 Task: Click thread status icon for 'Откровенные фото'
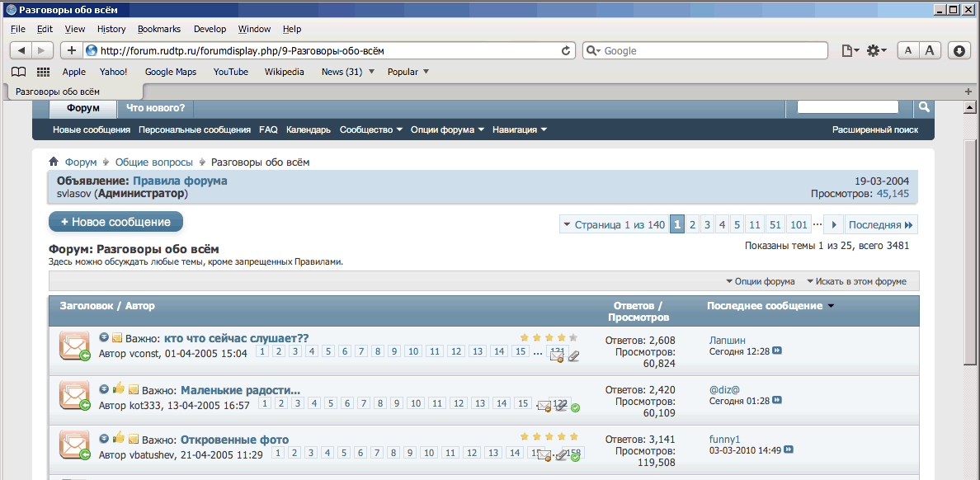point(74,445)
